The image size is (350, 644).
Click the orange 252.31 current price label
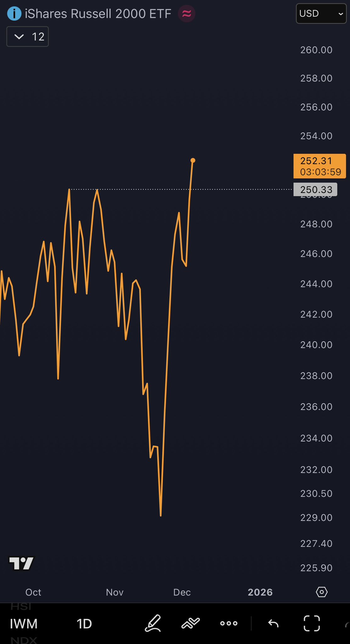point(319,166)
